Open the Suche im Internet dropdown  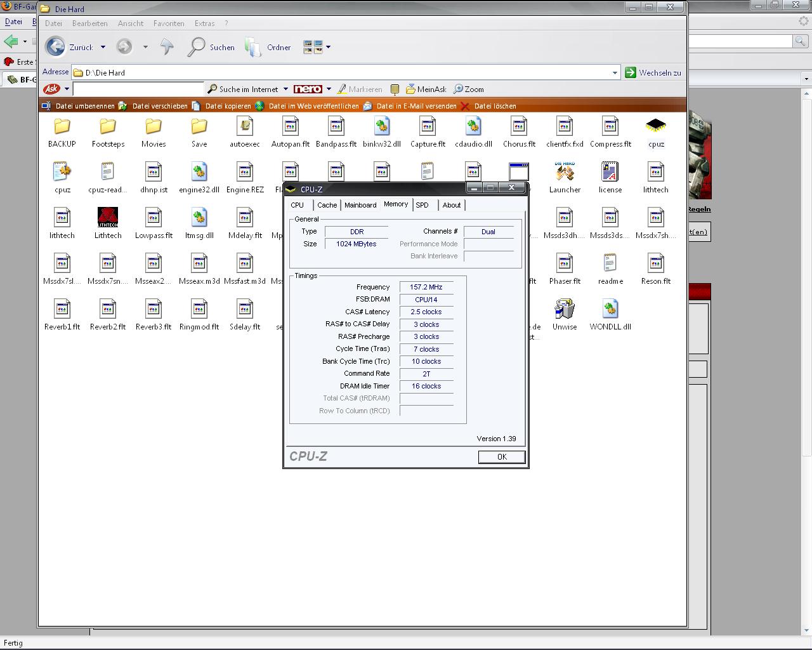285,90
